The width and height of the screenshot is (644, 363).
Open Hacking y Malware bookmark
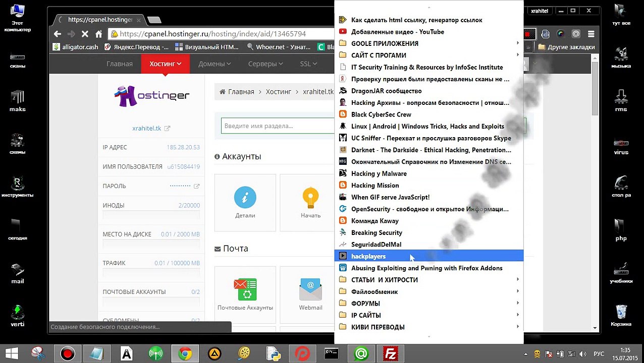(428, 173)
